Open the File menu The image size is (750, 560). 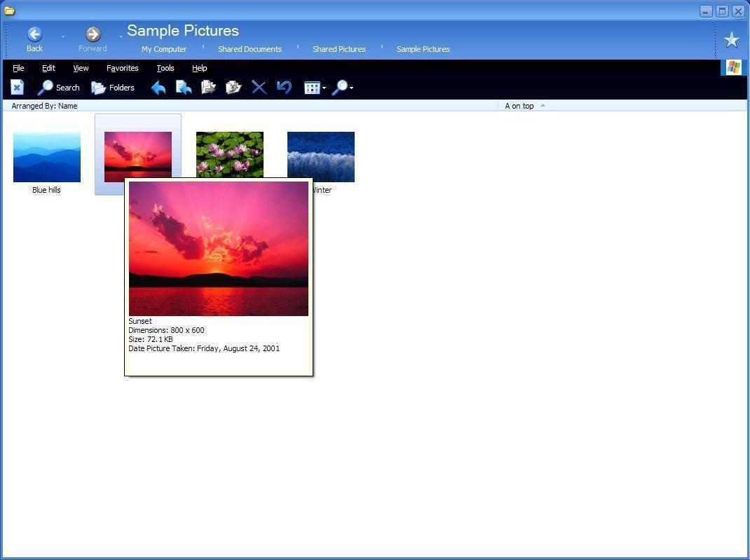18,68
